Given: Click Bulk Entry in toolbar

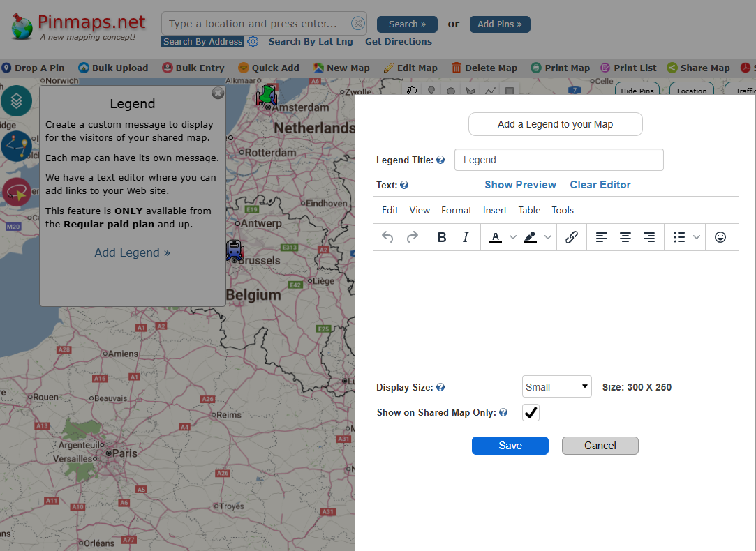Looking at the screenshot, I should coord(193,68).
